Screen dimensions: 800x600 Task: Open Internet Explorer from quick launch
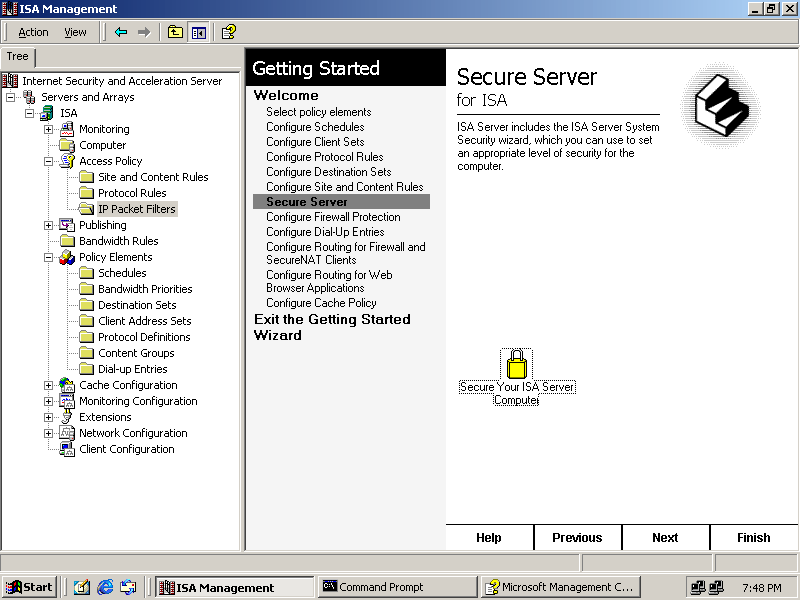[105, 587]
